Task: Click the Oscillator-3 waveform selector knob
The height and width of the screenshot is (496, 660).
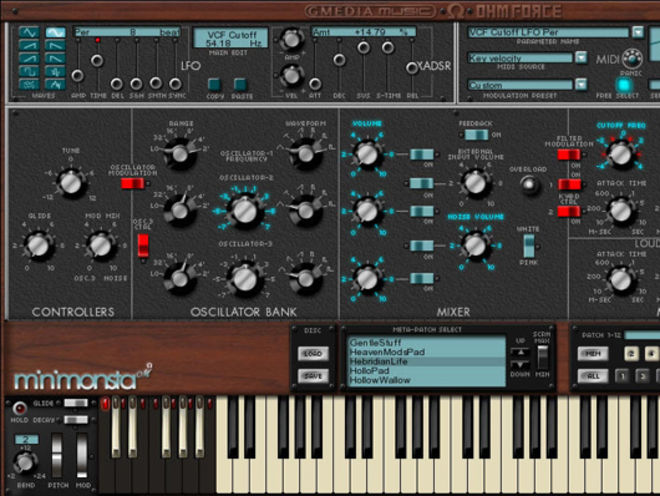Action: pos(306,278)
